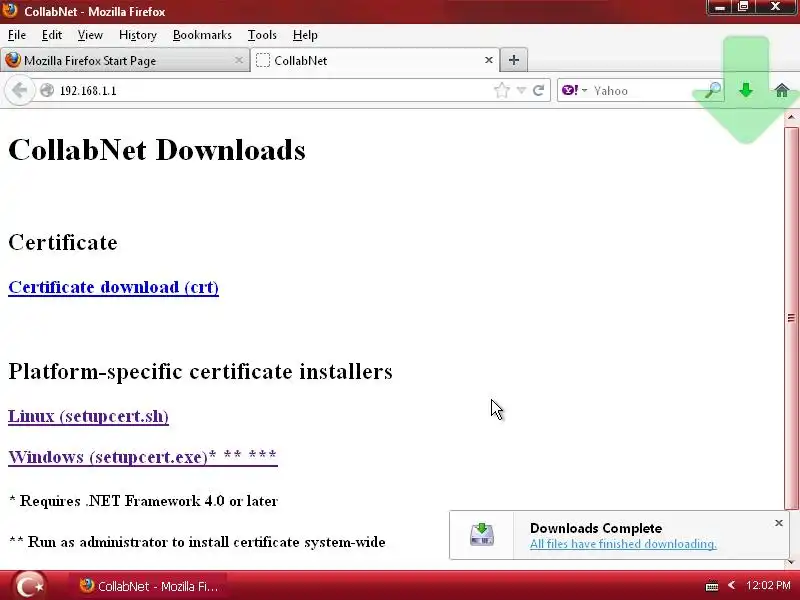Click Windows (setupcert.exe) link
Screen dimensions: 800x600
pos(143,457)
